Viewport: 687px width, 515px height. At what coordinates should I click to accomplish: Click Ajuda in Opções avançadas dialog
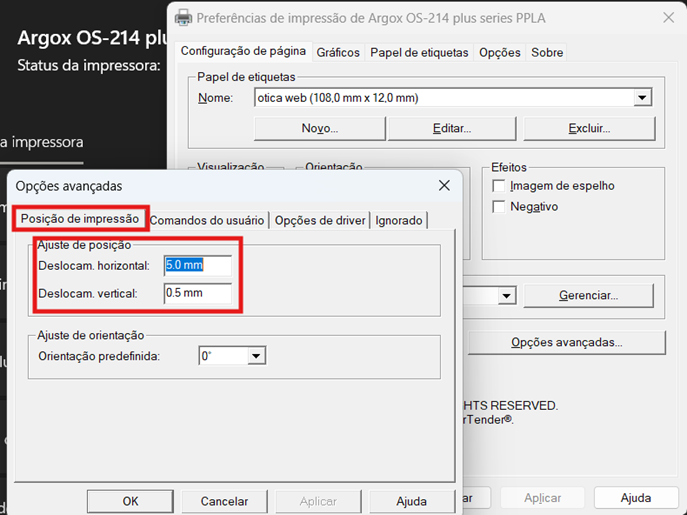pyautogui.click(x=411, y=501)
